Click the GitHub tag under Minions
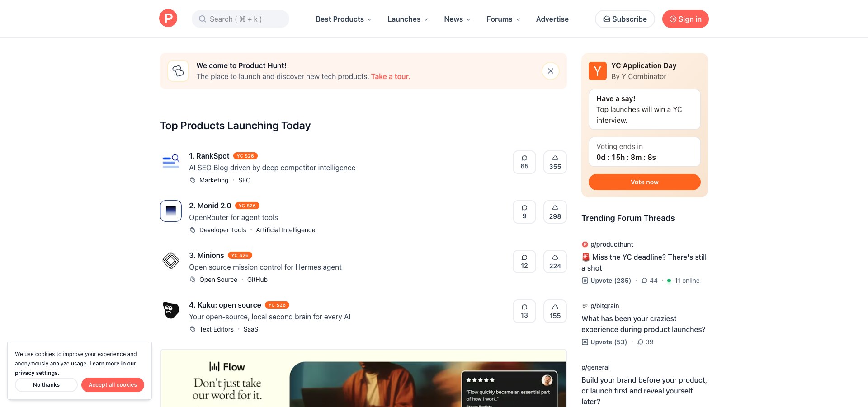 [x=257, y=280]
